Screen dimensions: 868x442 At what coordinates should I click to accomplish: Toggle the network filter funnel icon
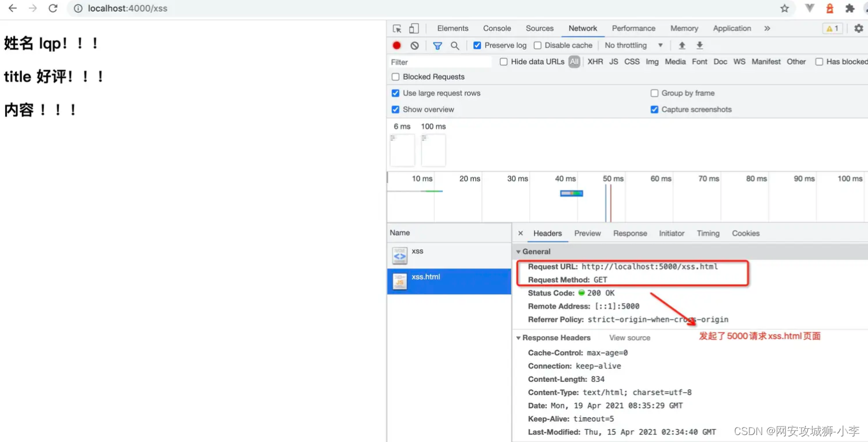point(437,45)
